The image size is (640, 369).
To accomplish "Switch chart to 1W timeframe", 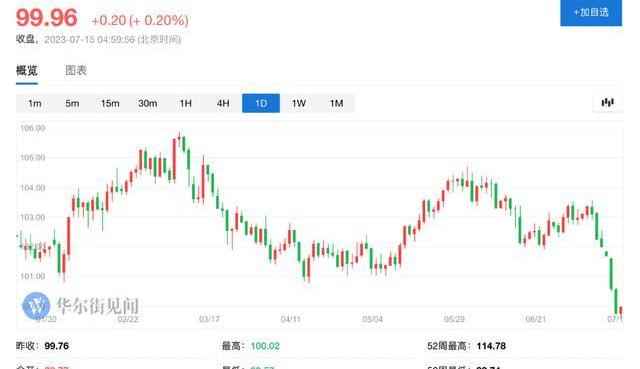I will click(299, 103).
